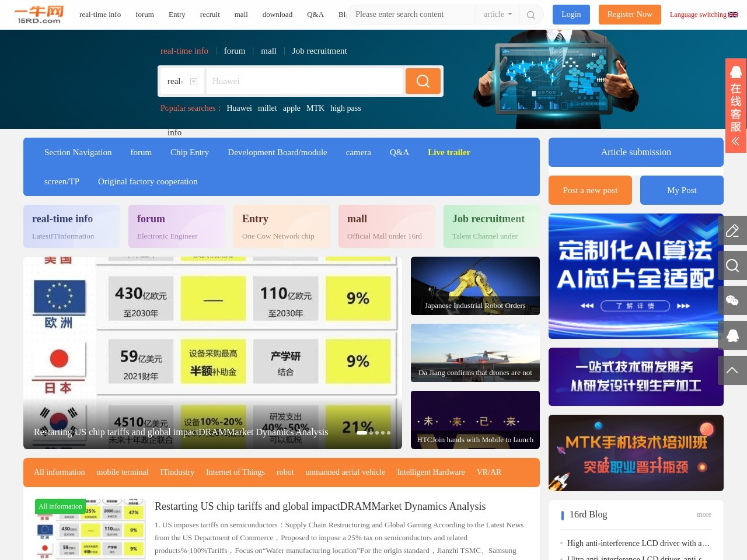Select the VR/AR news tab
The width and height of the screenshot is (747, 560).
[489, 472]
